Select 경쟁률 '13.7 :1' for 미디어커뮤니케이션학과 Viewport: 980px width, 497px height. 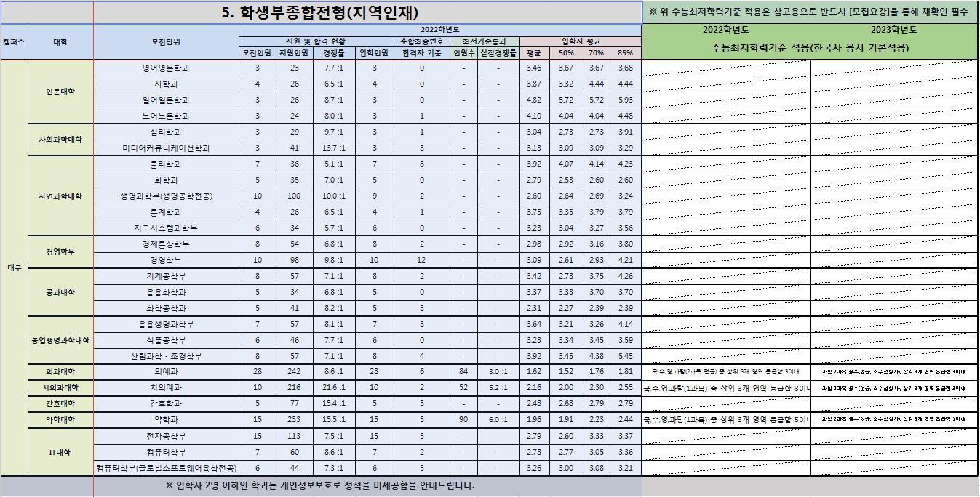[333, 148]
